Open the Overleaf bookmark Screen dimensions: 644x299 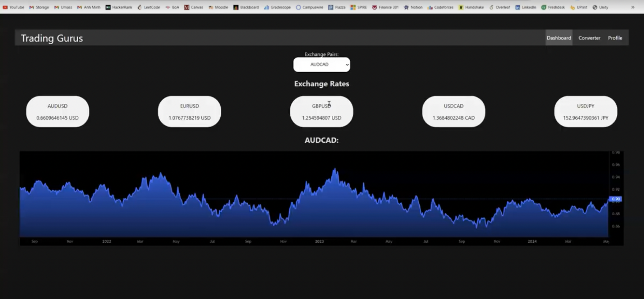pos(500,7)
